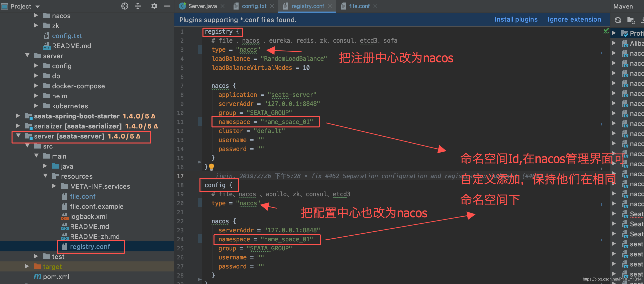Open config.txt in project tree
Screen dimensions: 644x284
(x=67, y=36)
